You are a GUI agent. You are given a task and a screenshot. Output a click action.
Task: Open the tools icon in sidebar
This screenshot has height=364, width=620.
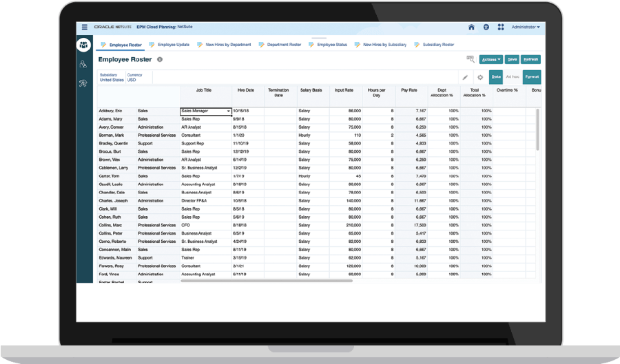point(83,83)
